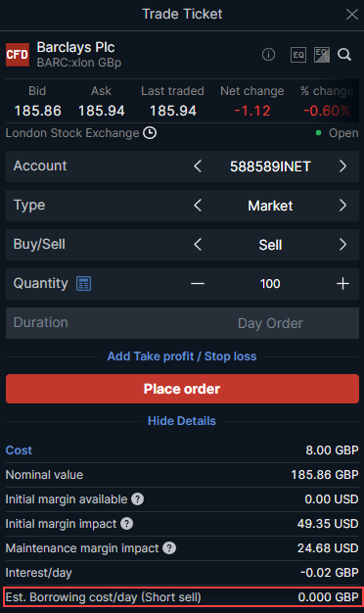The height and width of the screenshot is (613, 364).
Task: Show help for Initial margin available
Action: 137,498
